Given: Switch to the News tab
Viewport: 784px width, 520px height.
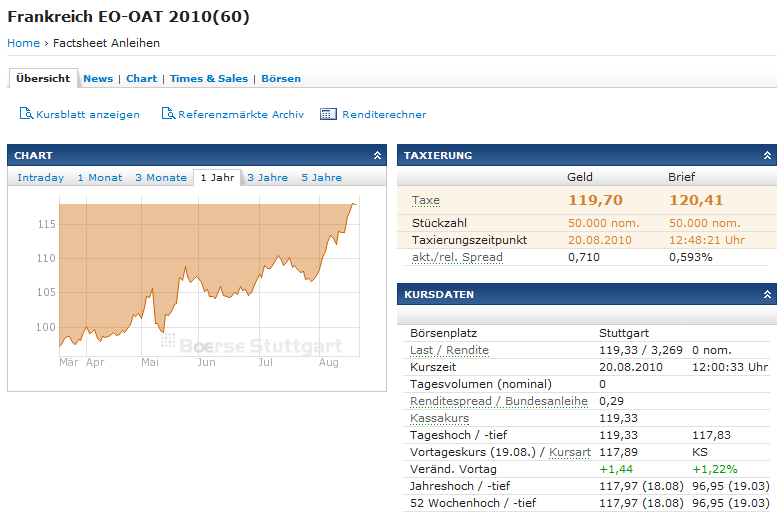Looking at the screenshot, I should [98, 78].
